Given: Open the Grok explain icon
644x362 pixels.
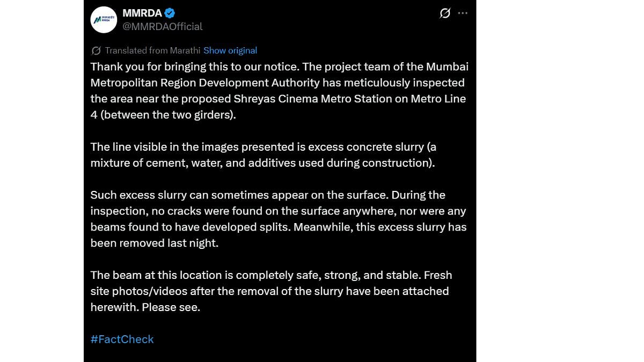Looking at the screenshot, I should [445, 13].
